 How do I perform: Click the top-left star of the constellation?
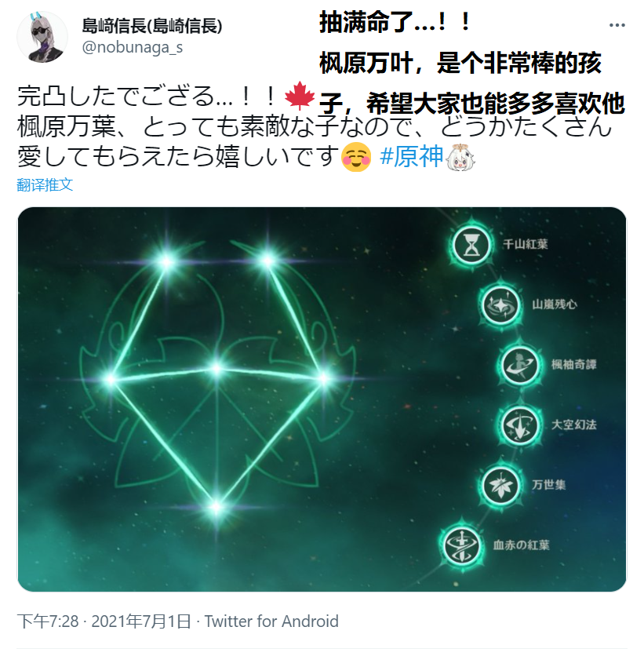(166, 261)
